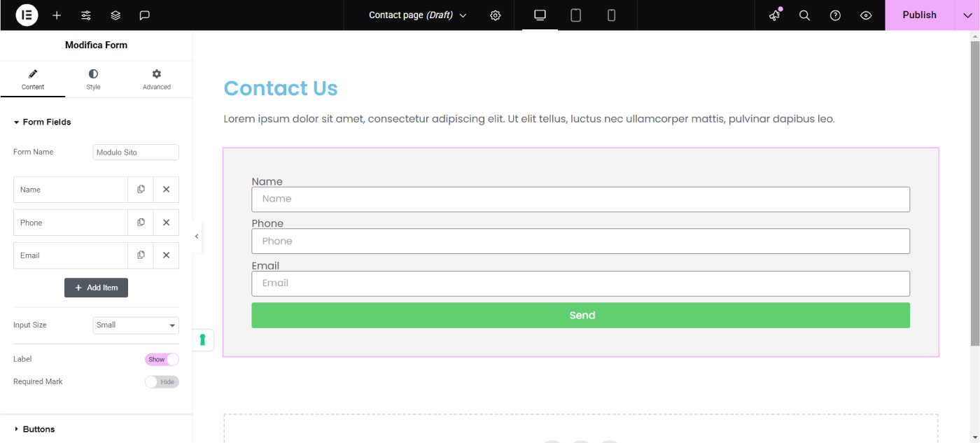Open the Structure layers icon

click(x=115, y=15)
